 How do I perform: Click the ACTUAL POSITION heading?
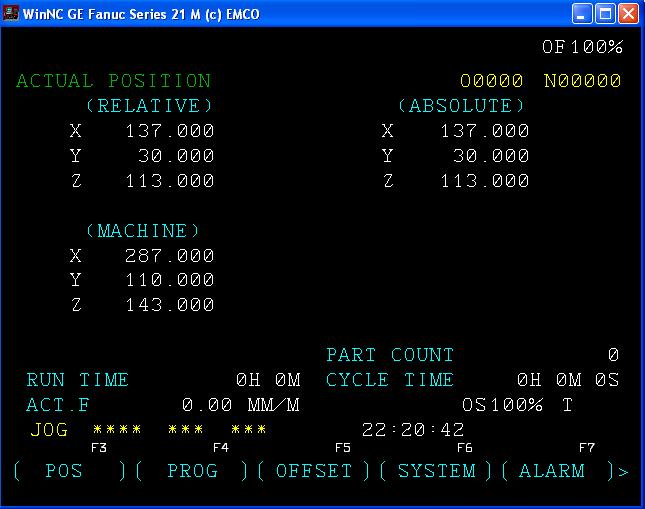point(114,81)
